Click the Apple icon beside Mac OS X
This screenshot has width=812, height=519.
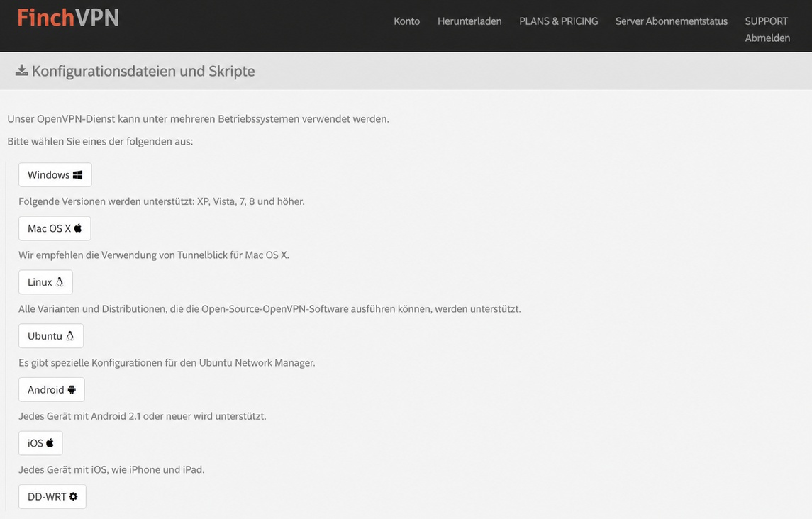click(78, 228)
